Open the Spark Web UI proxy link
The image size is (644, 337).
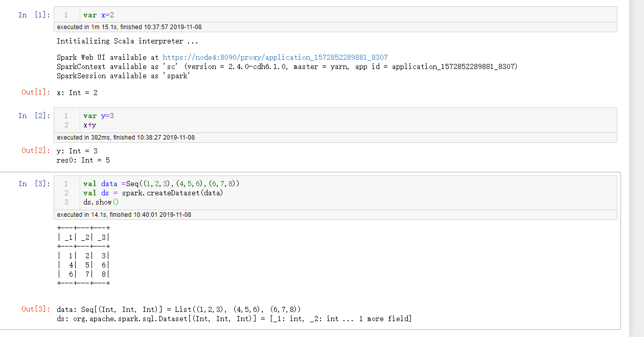[x=275, y=57]
